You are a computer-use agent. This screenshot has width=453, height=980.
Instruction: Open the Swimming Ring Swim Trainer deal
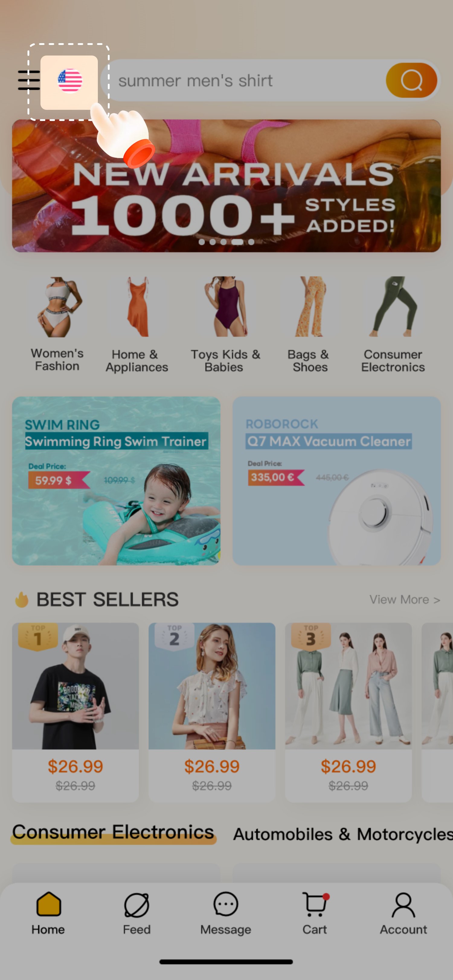pyautogui.click(x=116, y=481)
